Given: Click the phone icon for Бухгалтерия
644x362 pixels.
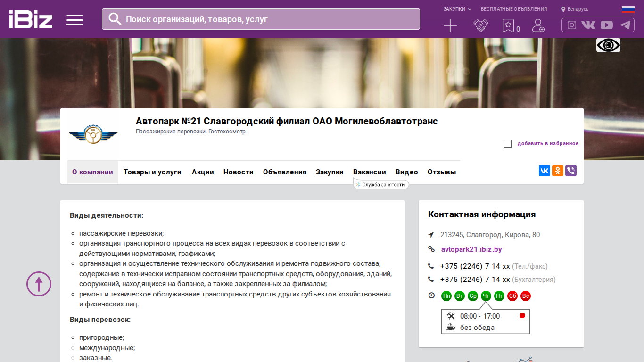Looking at the screenshot, I should click(431, 279).
